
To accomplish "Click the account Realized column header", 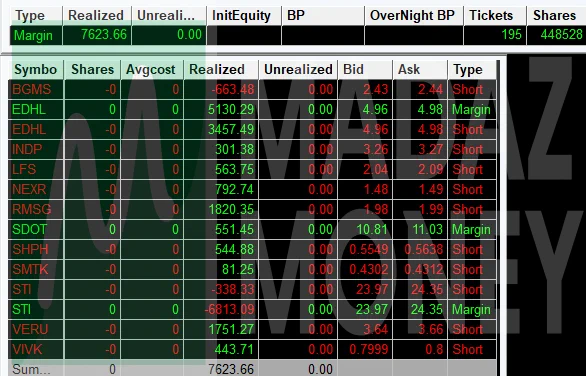I will click(97, 16).
